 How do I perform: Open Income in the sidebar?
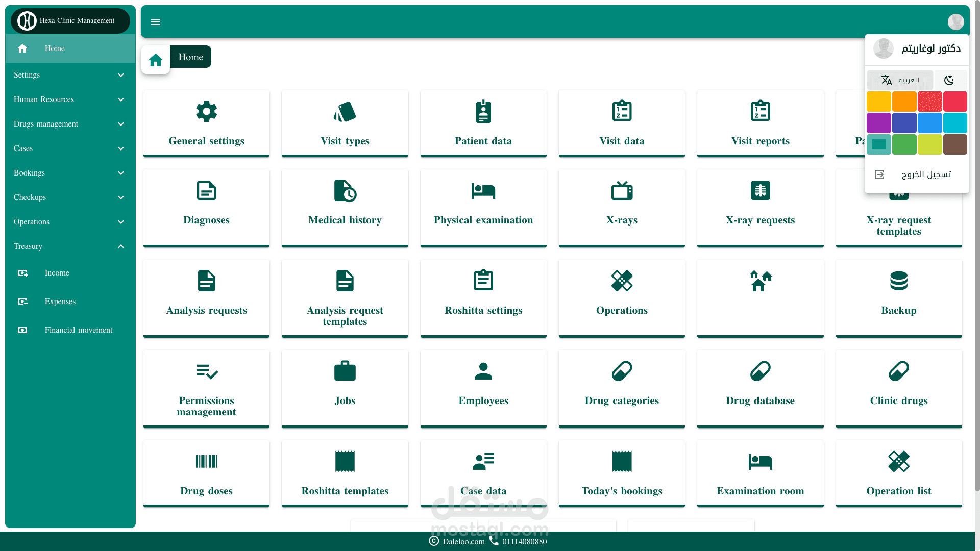tap(57, 273)
